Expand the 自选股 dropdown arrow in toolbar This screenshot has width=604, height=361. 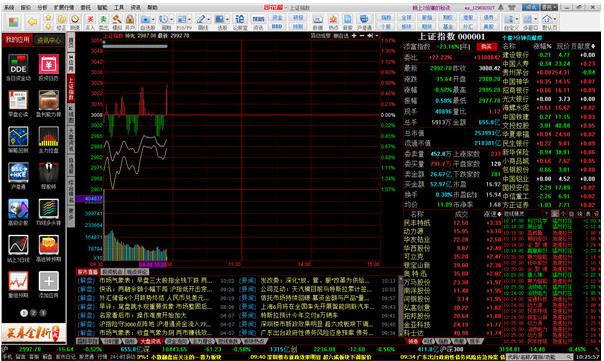[153, 19]
